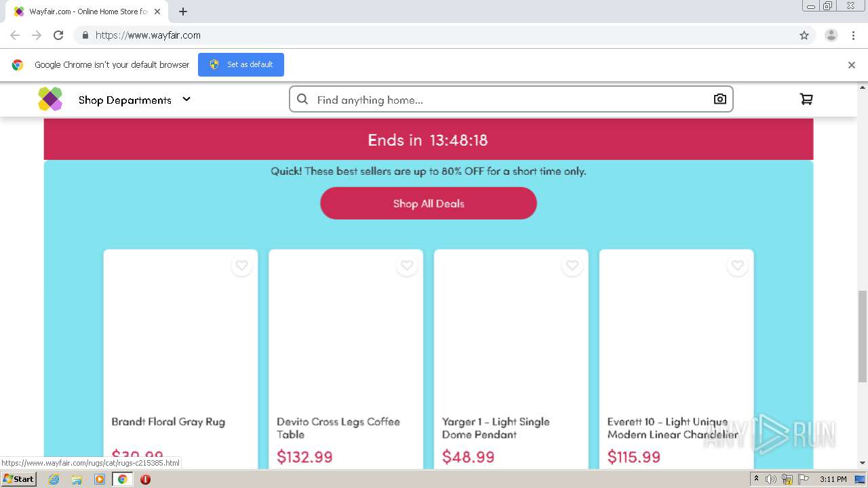Go back in browser history

click(15, 35)
